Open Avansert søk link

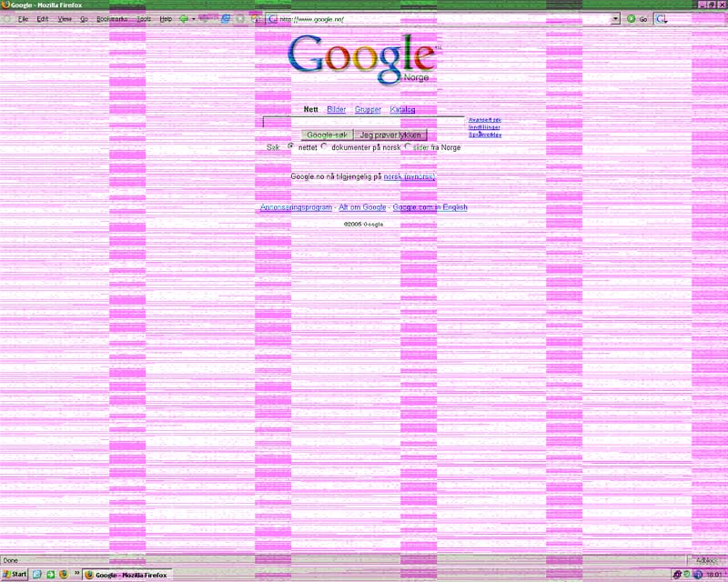click(485, 120)
